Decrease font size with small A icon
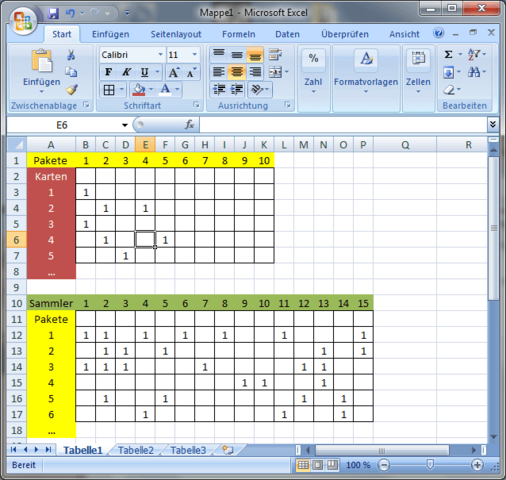Screen dimensions: 506x480 (x=191, y=72)
